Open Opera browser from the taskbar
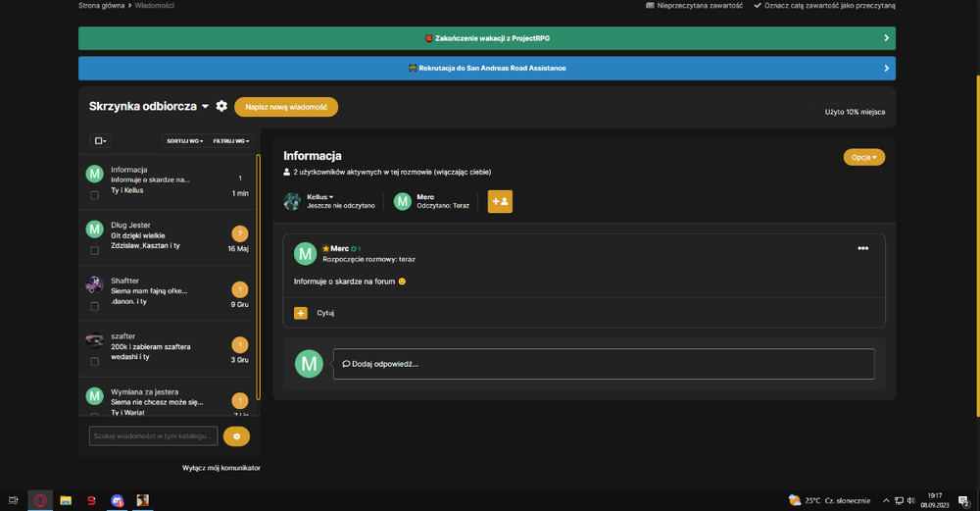Viewport: 980px width, 511px height. pyautogui.click(x=40, y=500)
